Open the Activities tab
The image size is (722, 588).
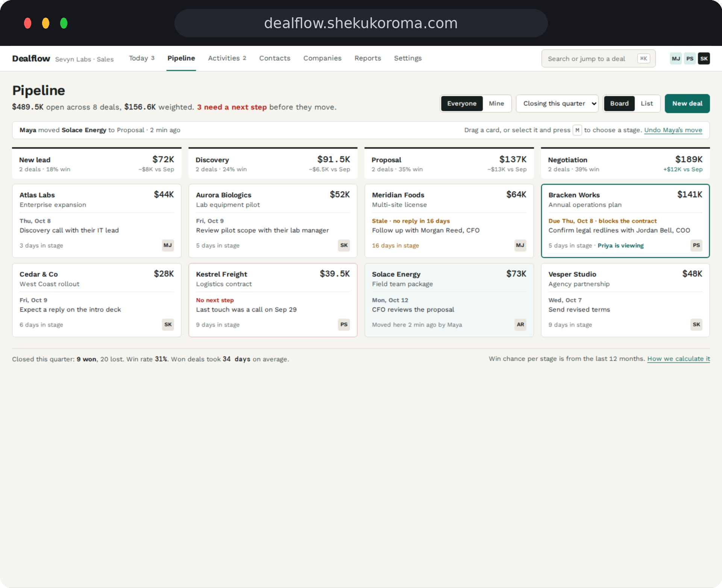(227, 58)
